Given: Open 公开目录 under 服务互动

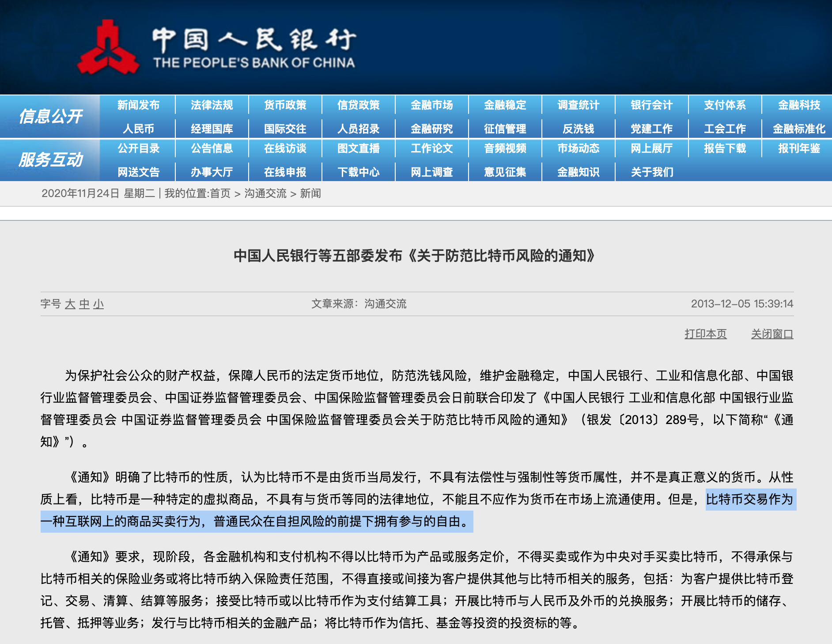Looking at the screenshot, I should [138, 148].
